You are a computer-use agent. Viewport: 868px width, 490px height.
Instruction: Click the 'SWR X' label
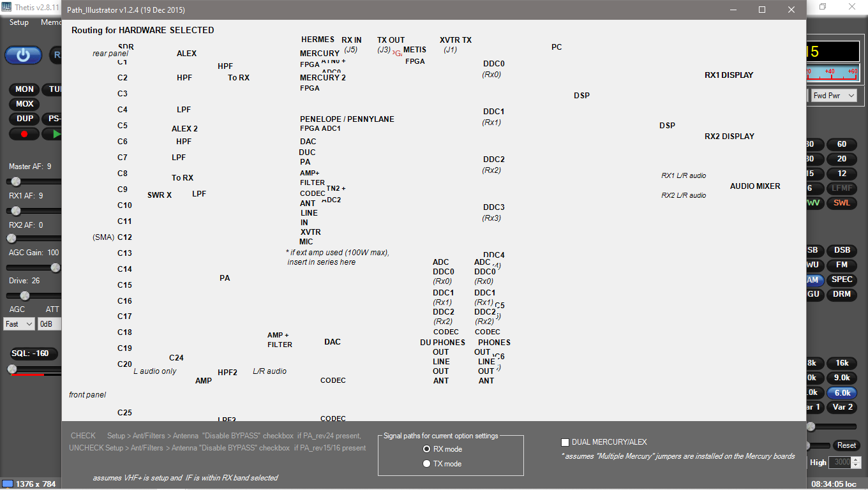(x=160, y=195)
